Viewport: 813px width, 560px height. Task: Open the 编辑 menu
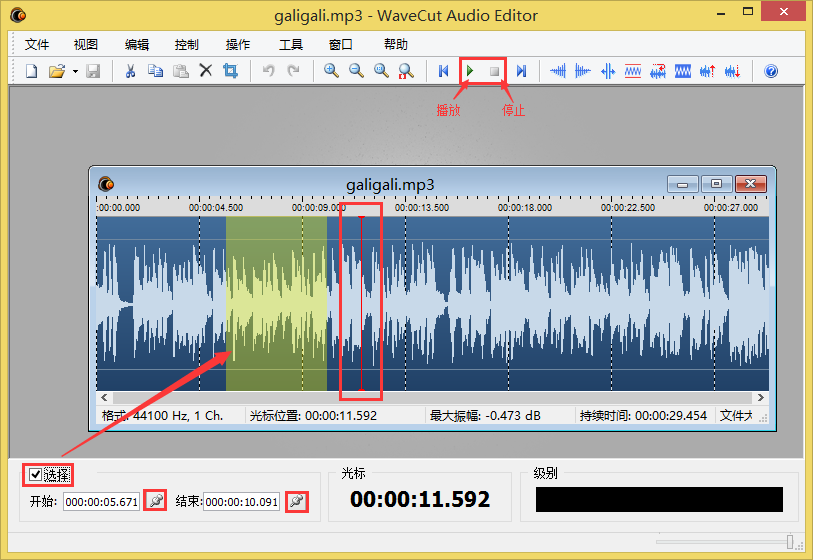click(137, 45)
